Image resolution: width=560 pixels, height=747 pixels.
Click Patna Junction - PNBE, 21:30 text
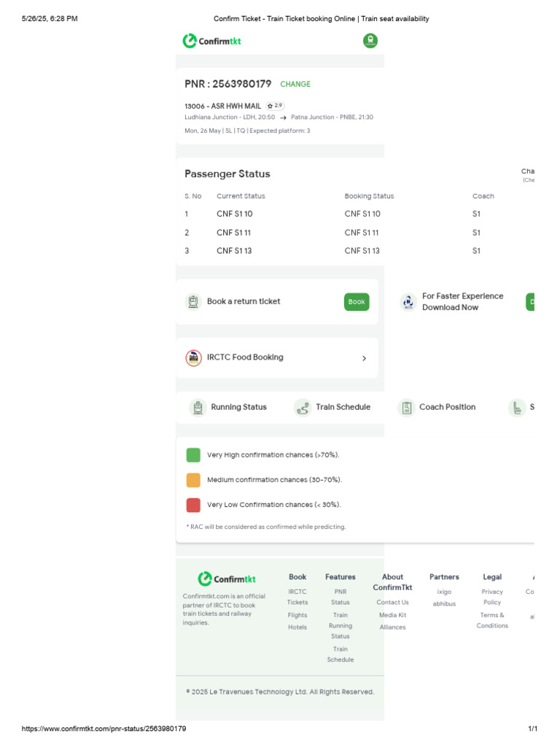pyautogui.click(x=332, y=117)
